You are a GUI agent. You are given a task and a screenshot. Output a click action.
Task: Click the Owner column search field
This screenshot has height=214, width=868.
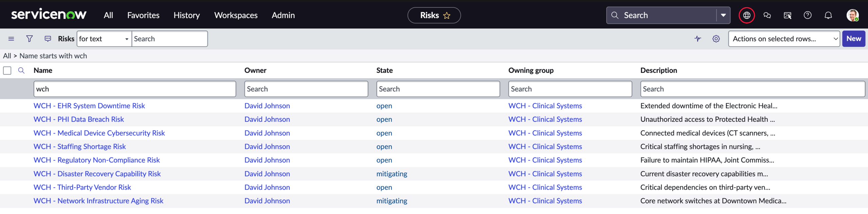pyautogui.click(x=306, y=89)
